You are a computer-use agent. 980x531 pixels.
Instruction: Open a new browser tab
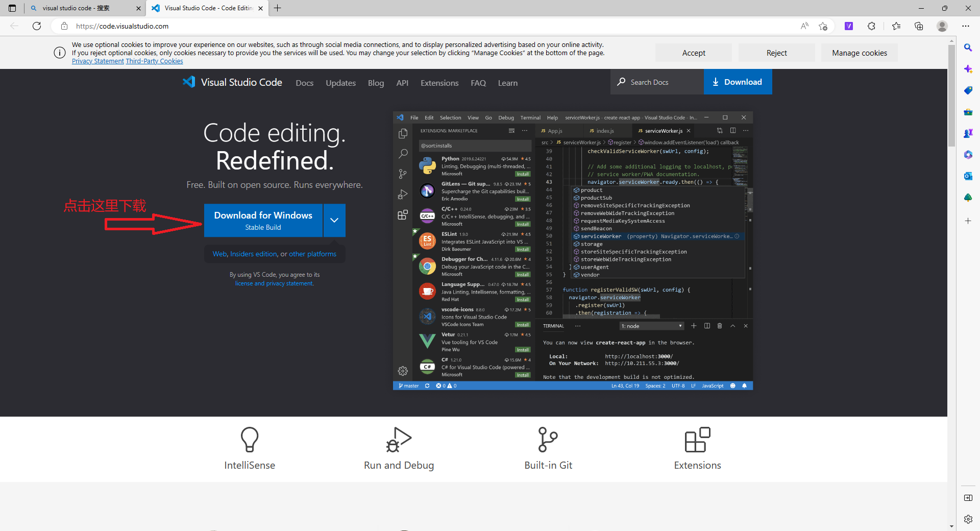click(x=278, y=8)
